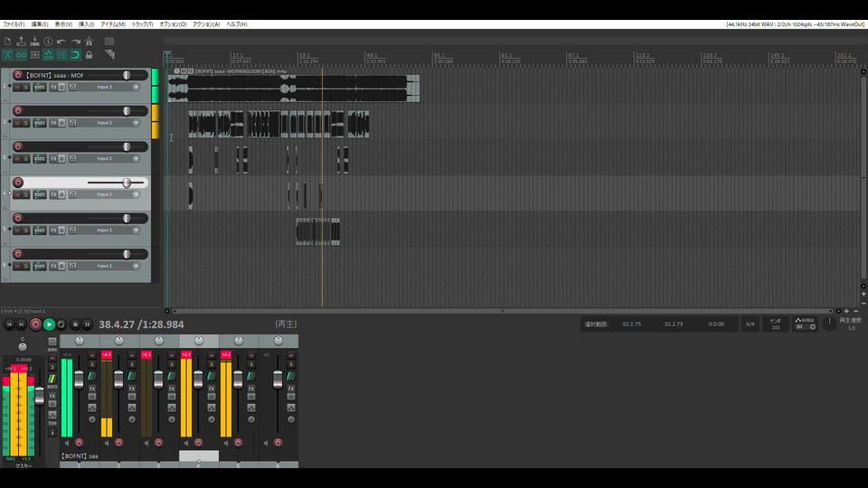The image size is (868, 488).
Task: Open 表示(V) menu
Action: click(63, 24)
